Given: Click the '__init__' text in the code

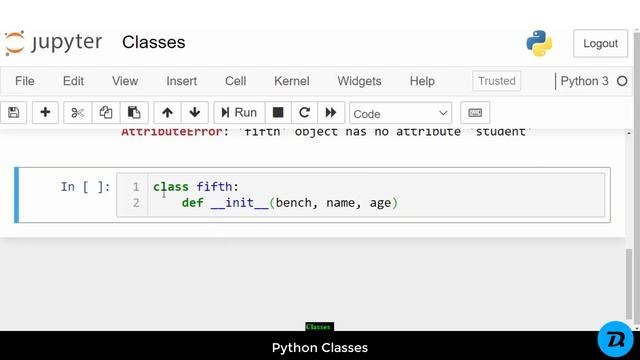Looking at the screenshot, I should tap(240, 203).
